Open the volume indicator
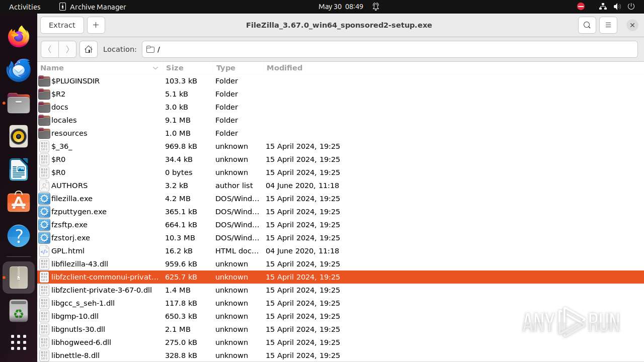The width and height of the screenshot is (644, 362). coord(617,7)
